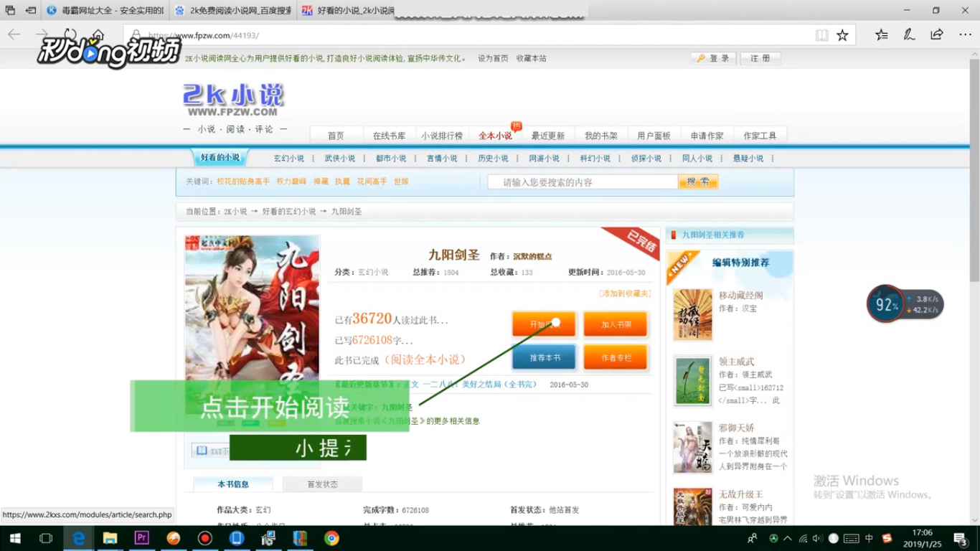Switch to the 2k免费阅读小说网 Baidu tab
Image resolution: width=980 pixels, height=551 pixels.
pyautogui.click(x=233, y=11)
